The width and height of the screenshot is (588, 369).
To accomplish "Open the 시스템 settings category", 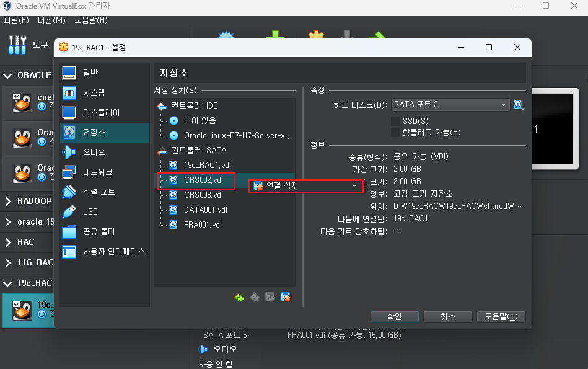I will (x=105, y=93).
